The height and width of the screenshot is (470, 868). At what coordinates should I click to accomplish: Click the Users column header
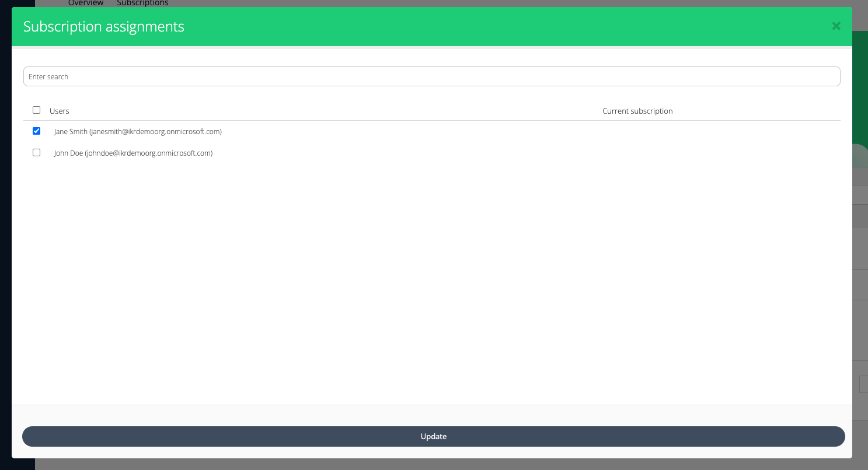pos(59,111)
